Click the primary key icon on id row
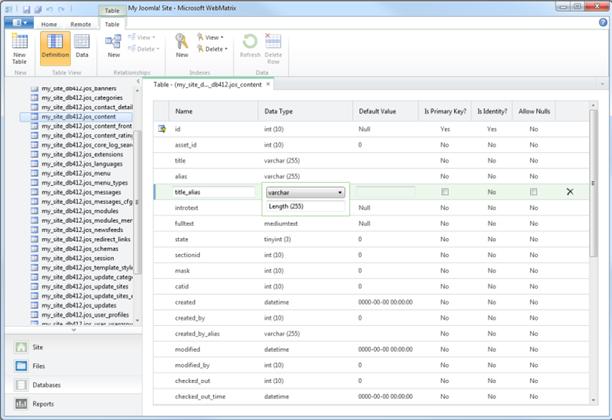Viewport: 612px width, 420px height. pyautogui.click(x=162, y=129)
